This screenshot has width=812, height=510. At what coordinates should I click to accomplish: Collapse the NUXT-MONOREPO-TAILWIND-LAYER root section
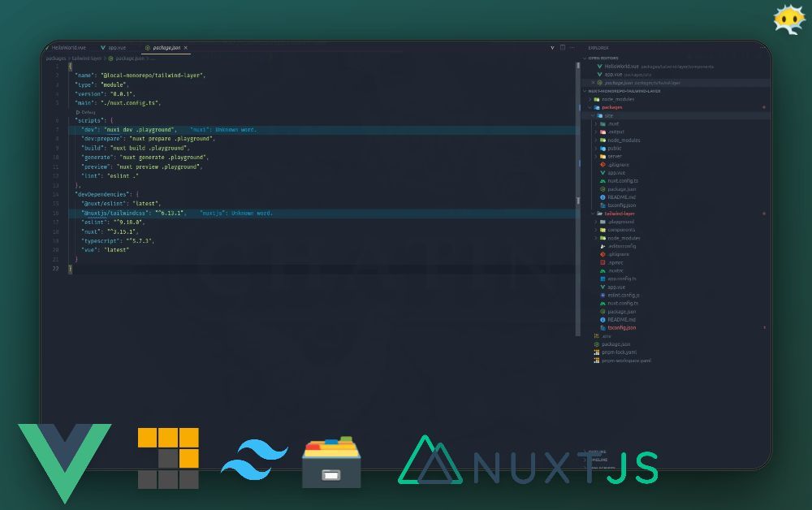tap(585, 91)
